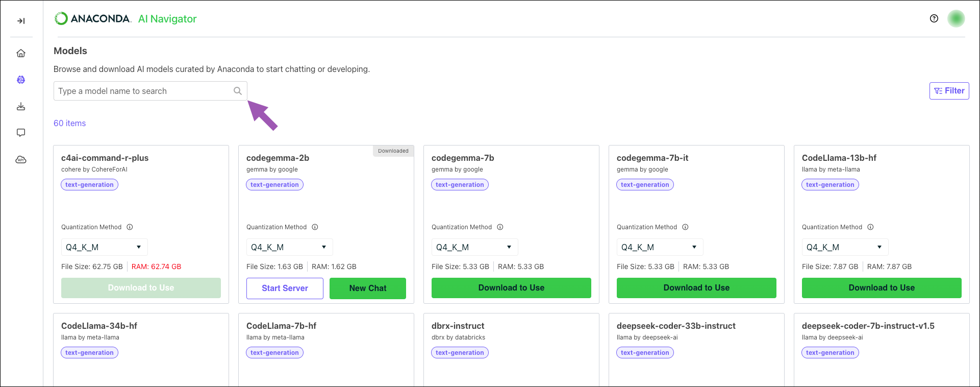980x387 pixels.
Task: Click the text-generation tag on deepseek-coder-33b-instruct
Action: pyautogui.click(x=645, y=353)
